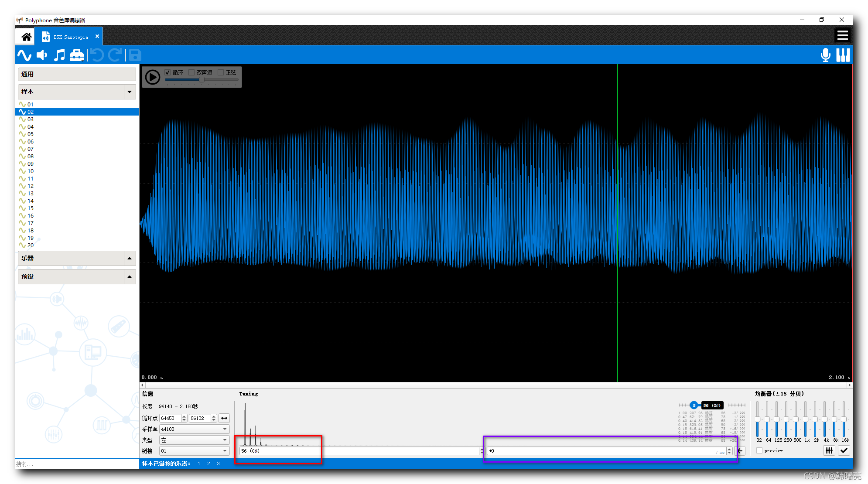Open the recorder microphone icon

(x=825, y=55)
